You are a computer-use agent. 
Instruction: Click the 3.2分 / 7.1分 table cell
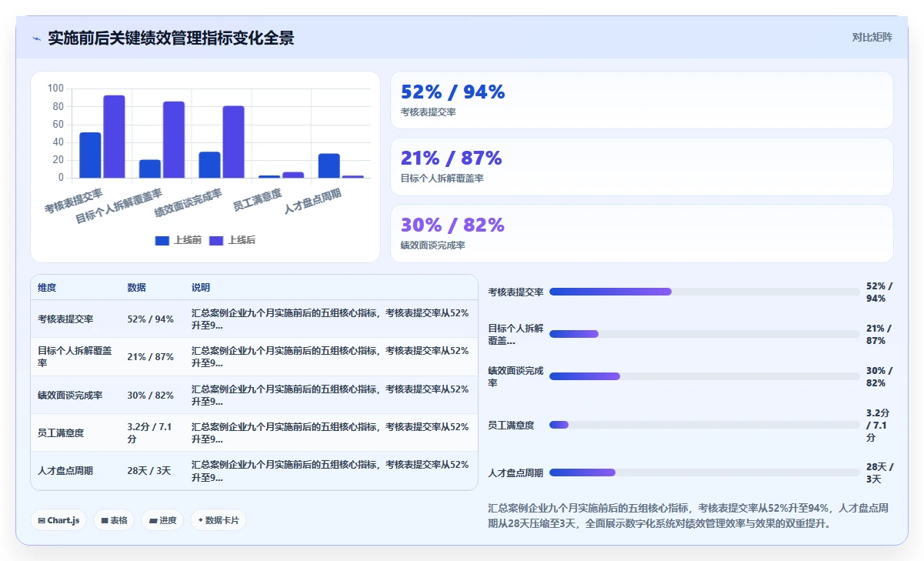[149, 433]
